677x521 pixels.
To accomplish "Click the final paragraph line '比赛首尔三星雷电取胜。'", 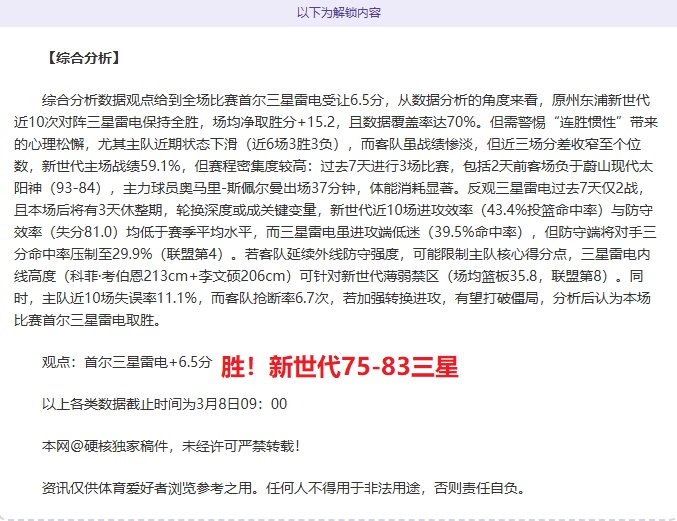I will pyautogui.click(x=88, y=320).
